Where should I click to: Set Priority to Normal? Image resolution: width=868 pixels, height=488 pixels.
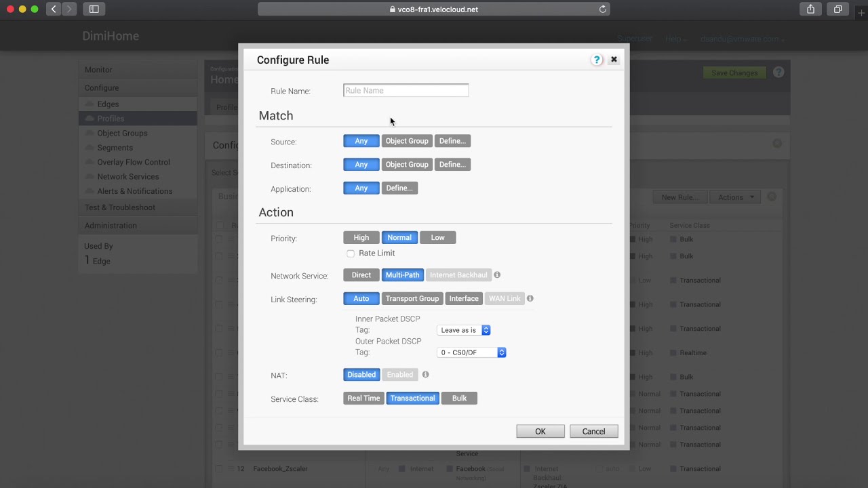point(399,238)
